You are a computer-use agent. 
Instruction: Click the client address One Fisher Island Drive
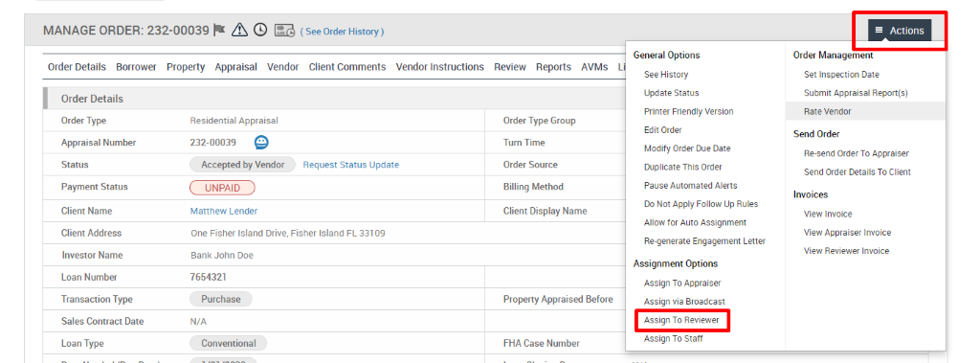point(287,234)
